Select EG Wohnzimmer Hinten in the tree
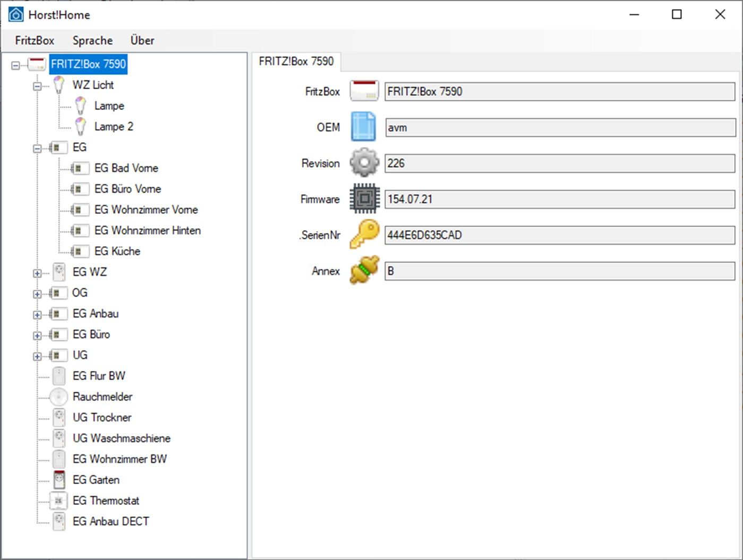The image size is (743, 560). coord(148,230)
